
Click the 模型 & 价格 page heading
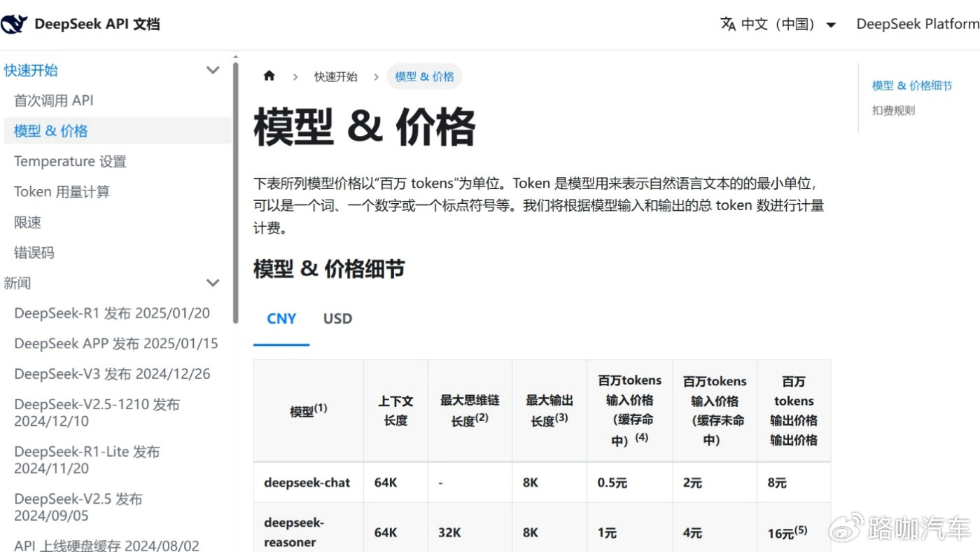pyautogui.click(x=365, y=127)
